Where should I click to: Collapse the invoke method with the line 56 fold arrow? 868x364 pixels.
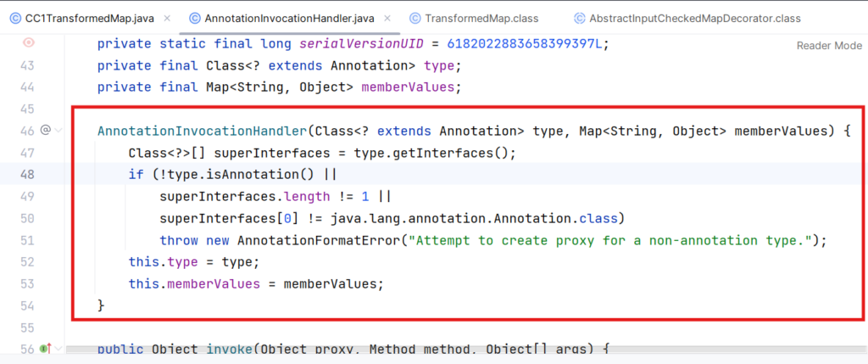(x=58, y=349)
